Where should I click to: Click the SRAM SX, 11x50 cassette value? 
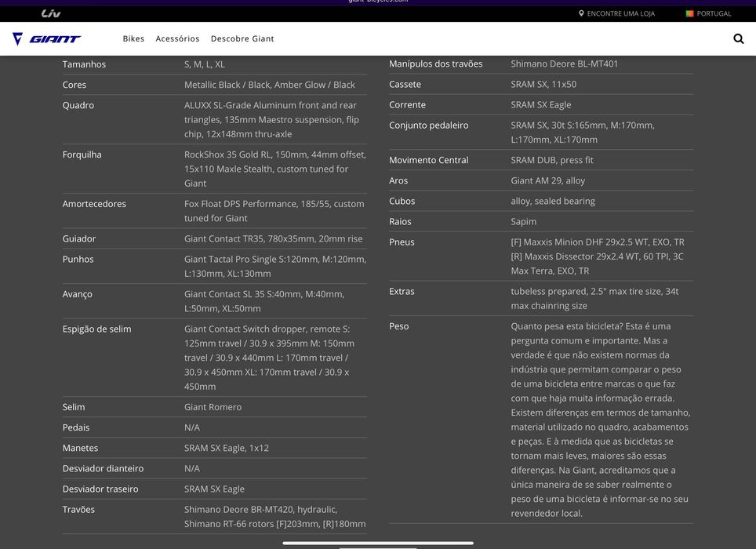tap(543, 84)
